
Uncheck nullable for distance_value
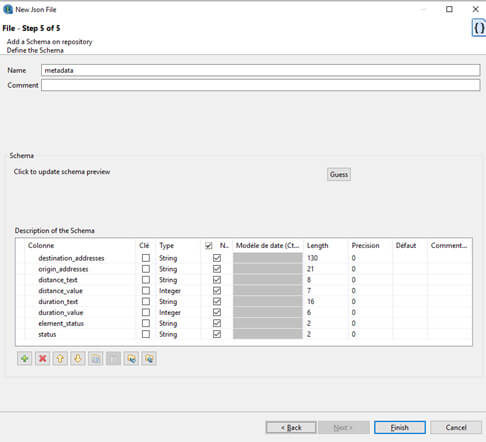[x=217, y=291]
